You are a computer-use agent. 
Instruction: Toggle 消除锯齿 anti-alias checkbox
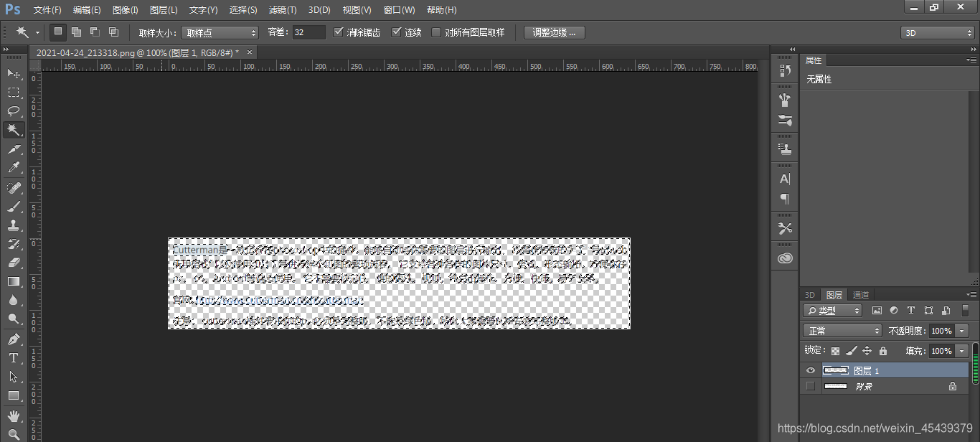(339, 32)
